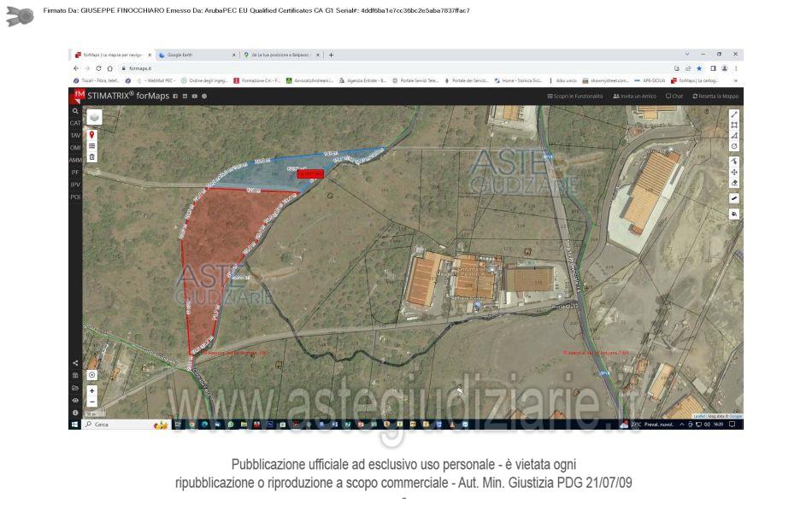This screenshot has height=516, width=812.
Task: Toggle the OMI layer in sidebar
Action: [x=75, y=148]
